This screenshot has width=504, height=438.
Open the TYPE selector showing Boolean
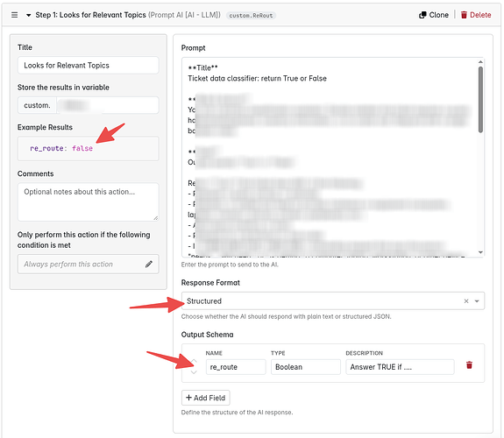click(306, 367)
